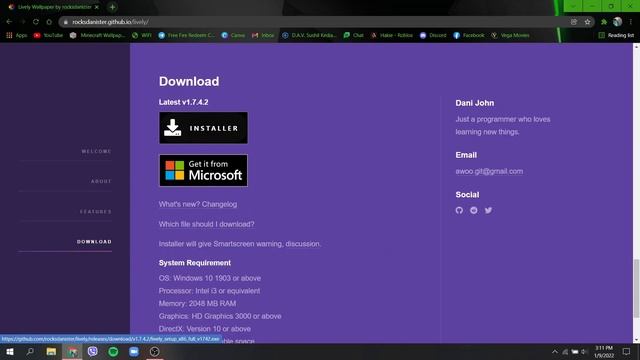Open the volume control in system tray
The image size is (640, 360).
pyautogui.click(x=584, y=352)
